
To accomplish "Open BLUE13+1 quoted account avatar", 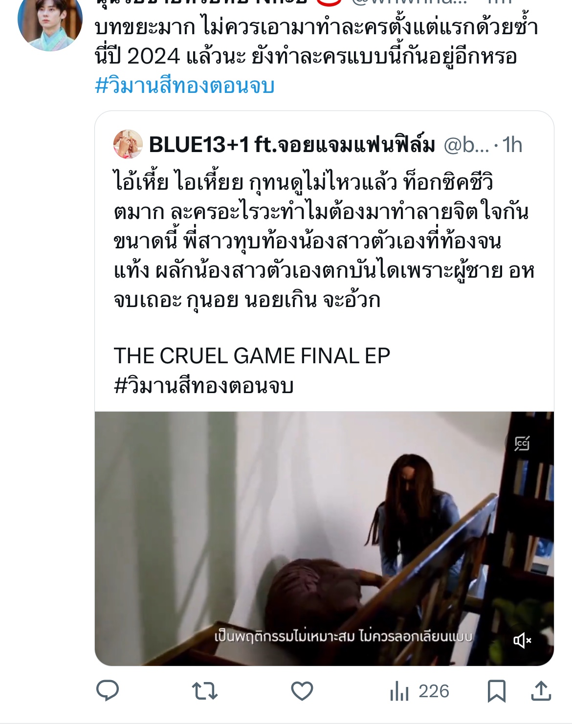I will (x=128, y=144).
